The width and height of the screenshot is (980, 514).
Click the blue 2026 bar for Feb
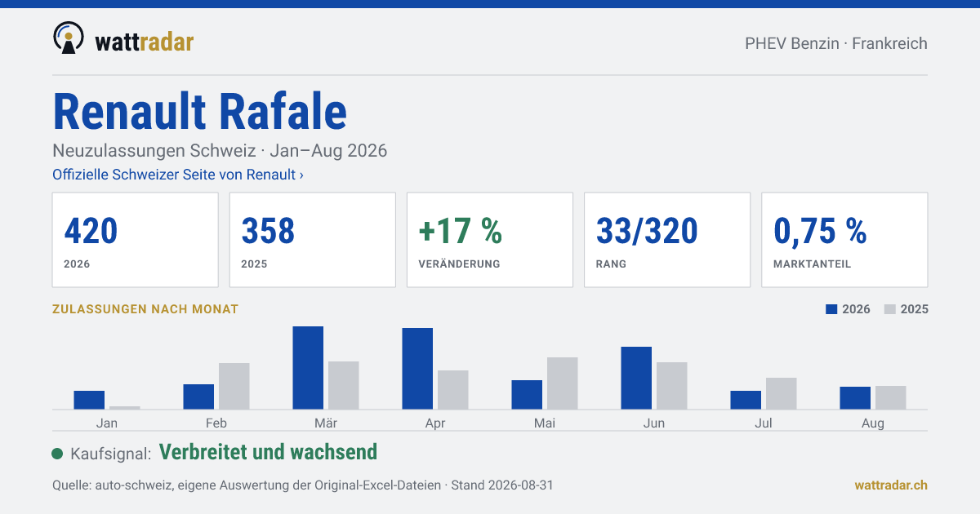198,397
